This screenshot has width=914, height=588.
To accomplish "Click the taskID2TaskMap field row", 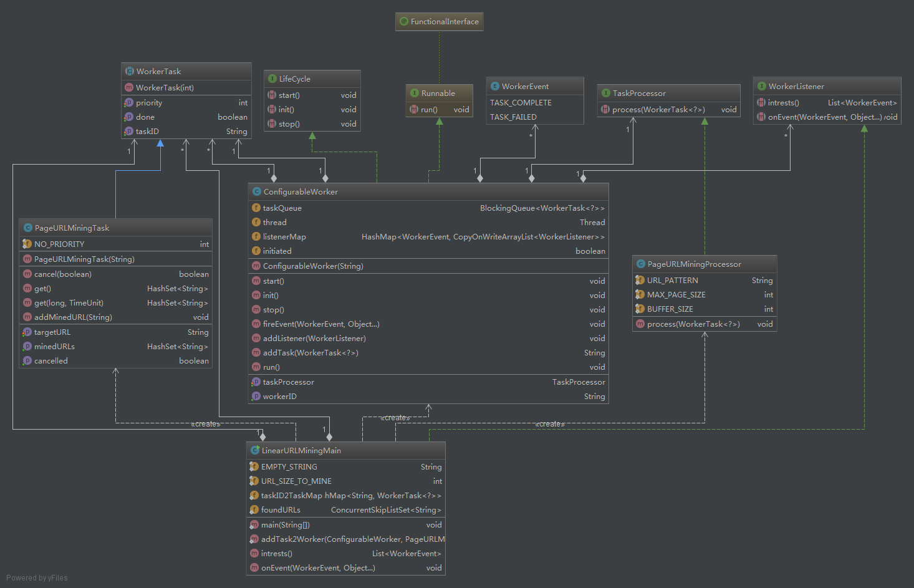I will pyautogui.click(x=346, y=495).
